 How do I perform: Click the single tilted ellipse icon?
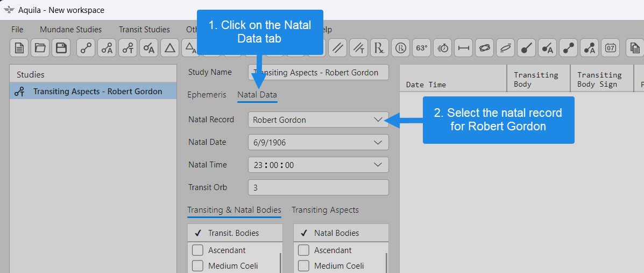[x=506, y=48]
